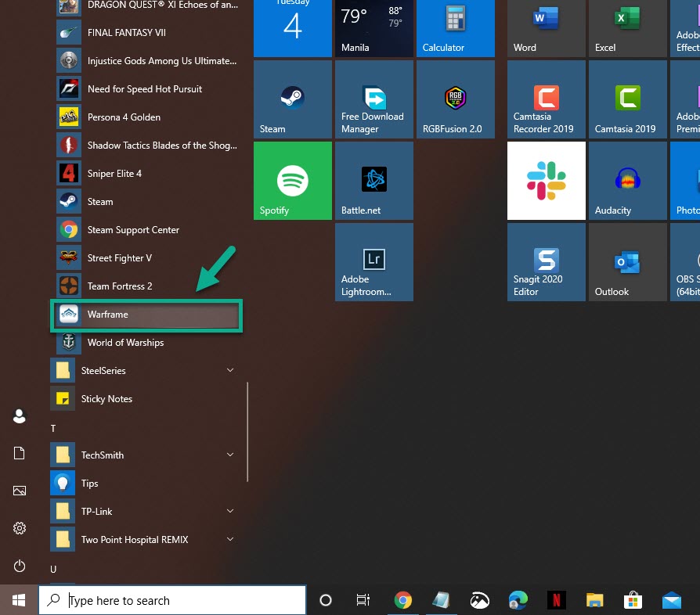This screenshot has height=615, width=700.
Task: Start Camtasia Recorder 2019
Action: coord(546,99)
